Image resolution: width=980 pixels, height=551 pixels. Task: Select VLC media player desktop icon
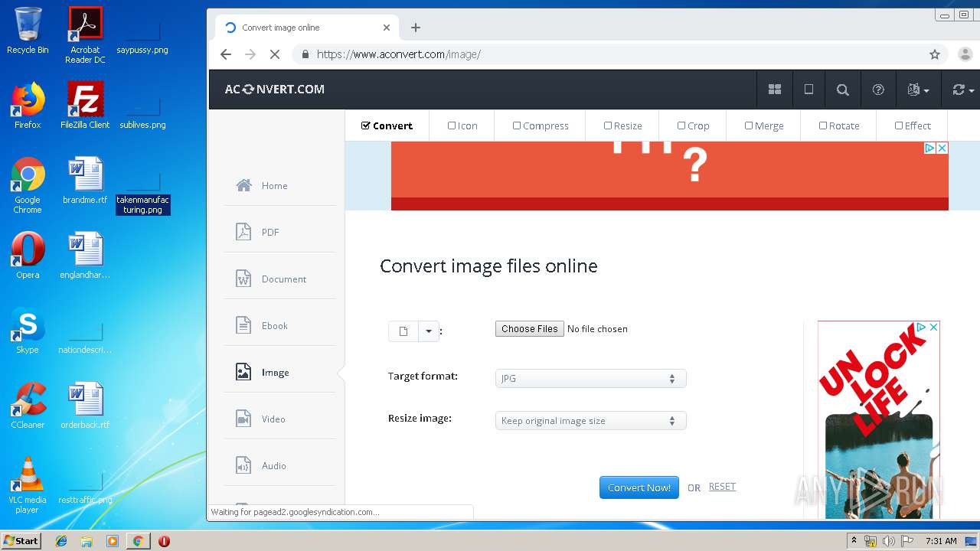[x=28, y=485]
